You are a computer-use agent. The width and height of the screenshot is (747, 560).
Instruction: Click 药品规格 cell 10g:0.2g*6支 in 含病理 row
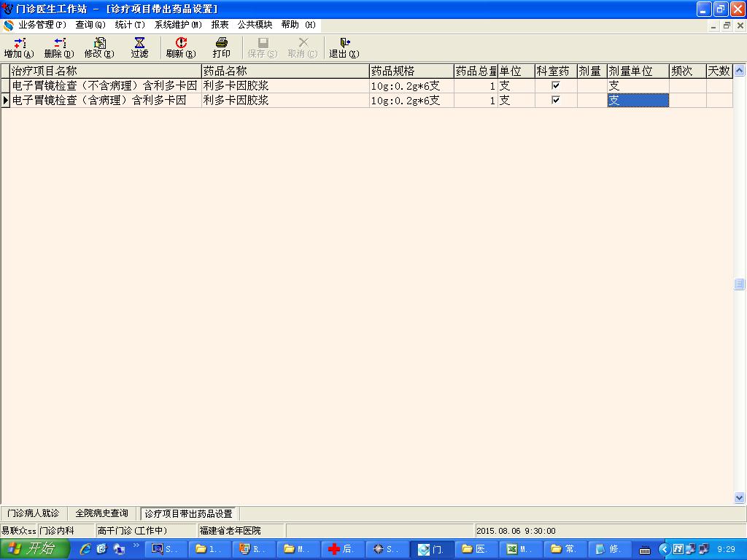tap(411, 100)
